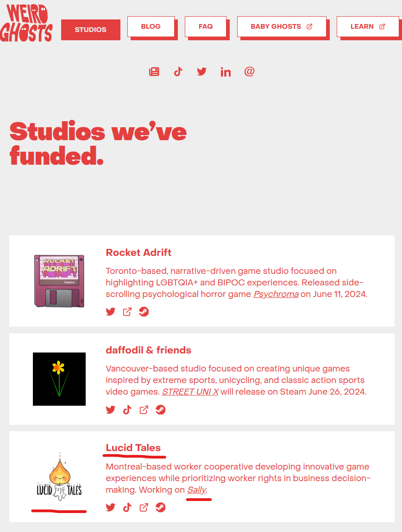Screen dimensions: 402x532
Task: Click the @ email icon in header
Action: click(x=250, y=72)
